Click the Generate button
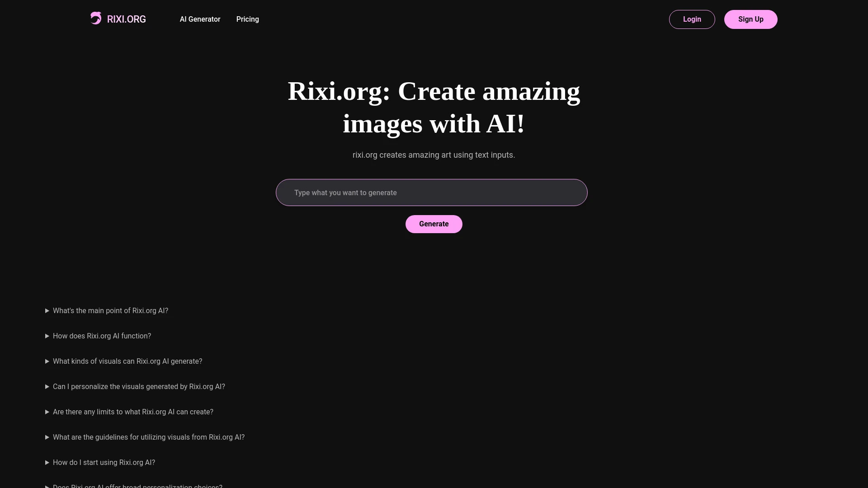868x488 pixels. (x=434, y=224)
